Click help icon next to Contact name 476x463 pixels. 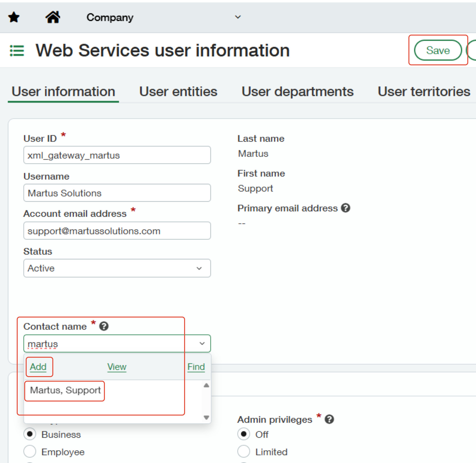[x=104, y=326]
